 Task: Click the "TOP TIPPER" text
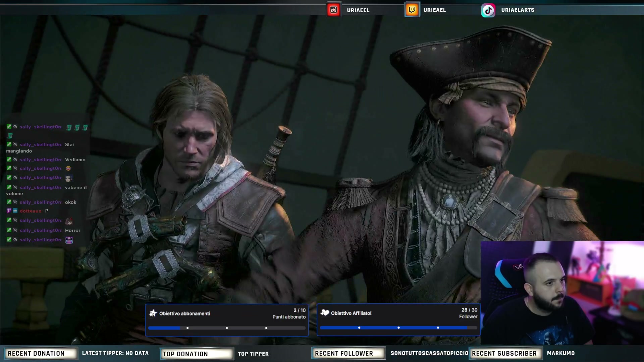[253, 354]
